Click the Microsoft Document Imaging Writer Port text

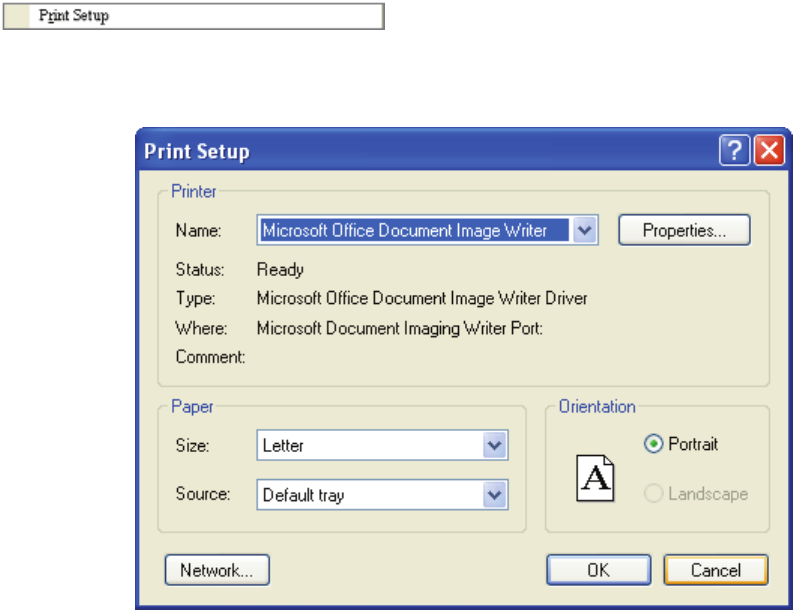click(x=399, y=327)
